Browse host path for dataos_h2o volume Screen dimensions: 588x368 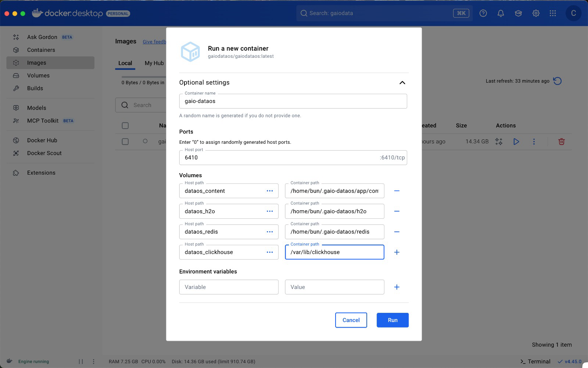(269, 211)
